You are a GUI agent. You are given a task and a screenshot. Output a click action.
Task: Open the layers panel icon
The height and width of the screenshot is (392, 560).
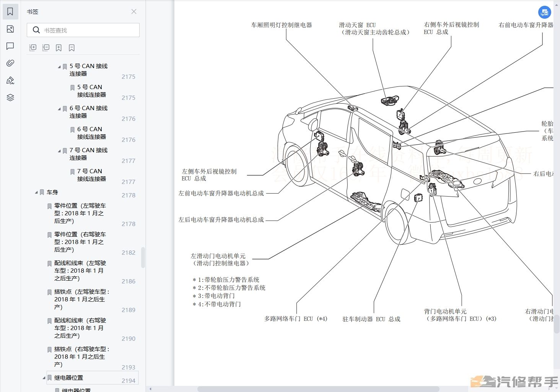click(10, 98)
